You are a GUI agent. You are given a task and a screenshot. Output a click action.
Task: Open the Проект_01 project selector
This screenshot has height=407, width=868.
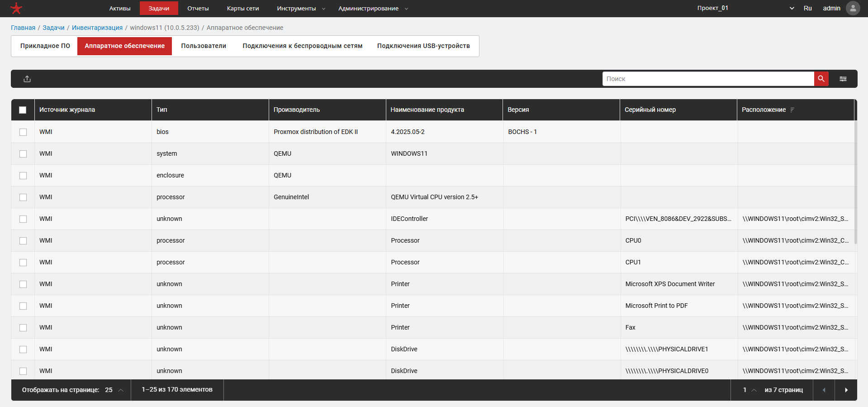[745, 8]
